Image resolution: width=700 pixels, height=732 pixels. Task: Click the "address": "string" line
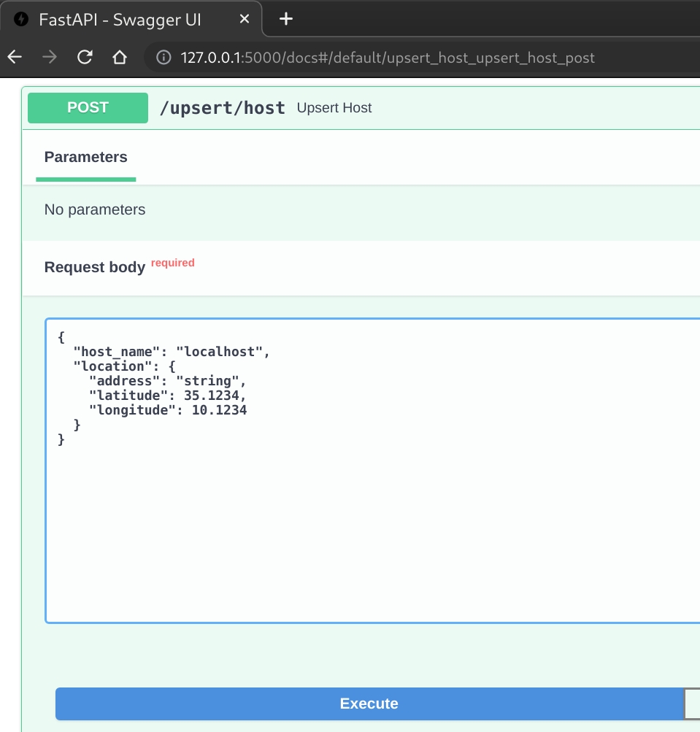(x=168, y=381)
